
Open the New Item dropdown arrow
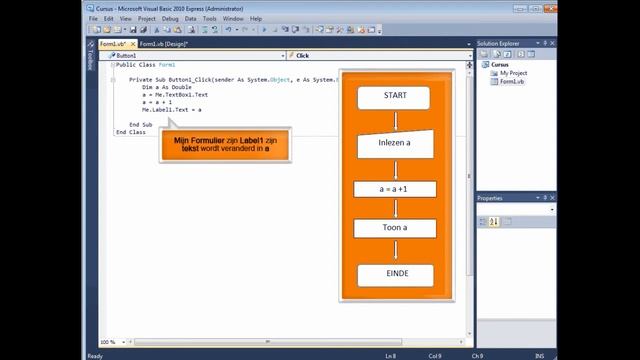click(125, 30)
